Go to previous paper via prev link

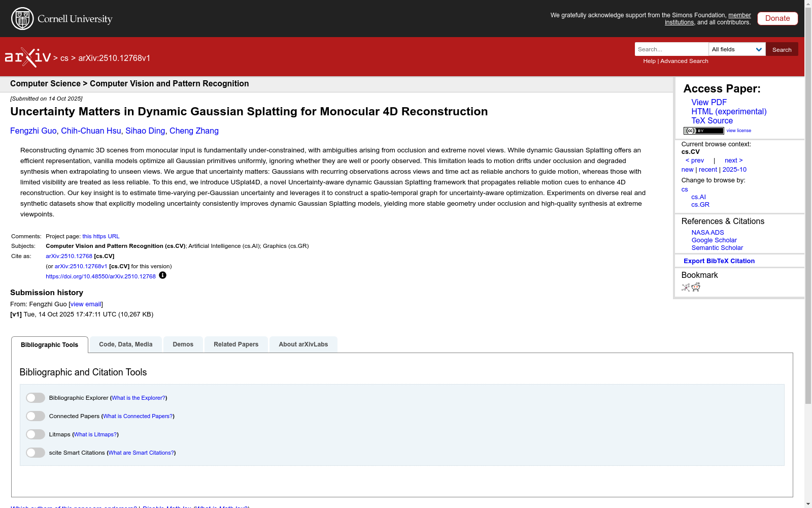coord(695,161)
